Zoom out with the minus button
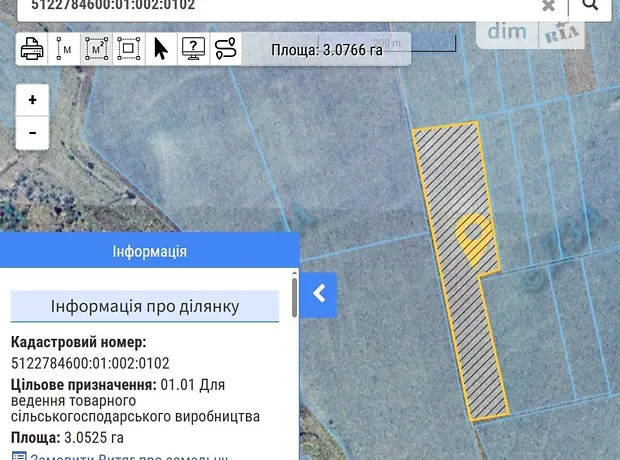The height and width of the screenshot is (460, 620). [33, 132]
